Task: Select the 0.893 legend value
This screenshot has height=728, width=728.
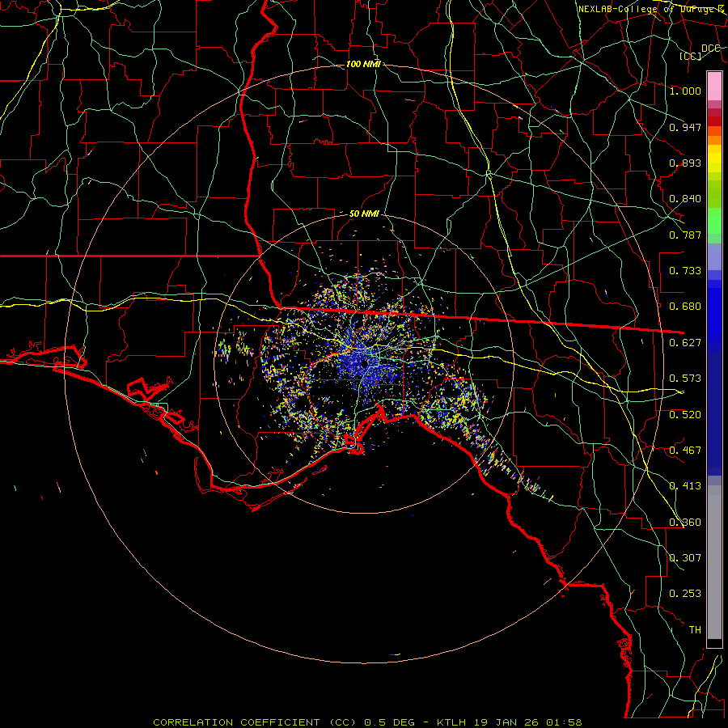Action: [x=685, y=163]
